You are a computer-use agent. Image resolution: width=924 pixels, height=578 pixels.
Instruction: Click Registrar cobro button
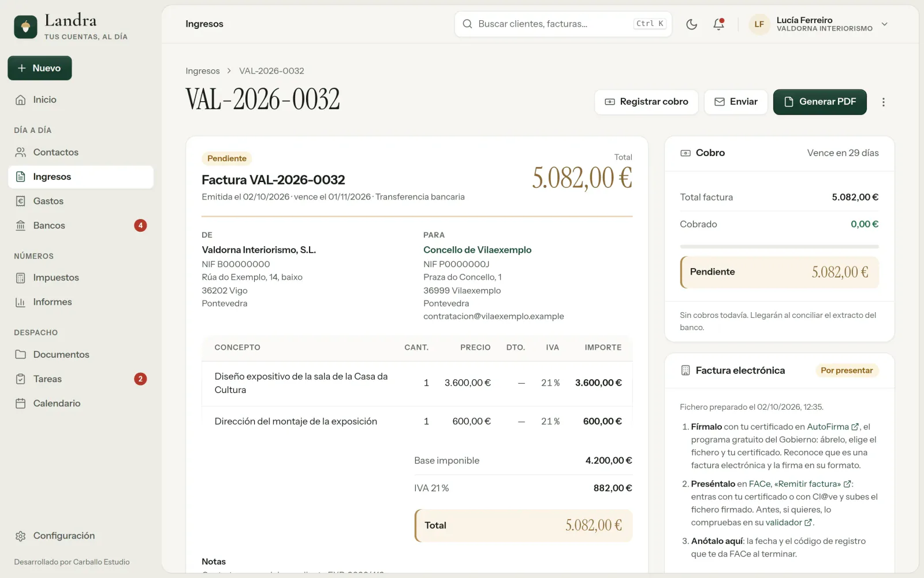click(646, 102)
